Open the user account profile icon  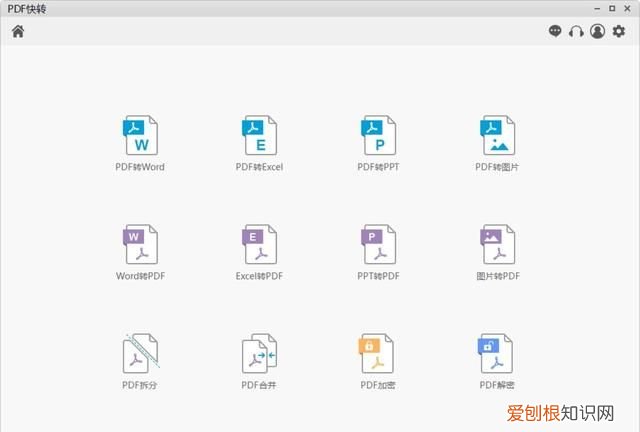click(x=598, y=31)
